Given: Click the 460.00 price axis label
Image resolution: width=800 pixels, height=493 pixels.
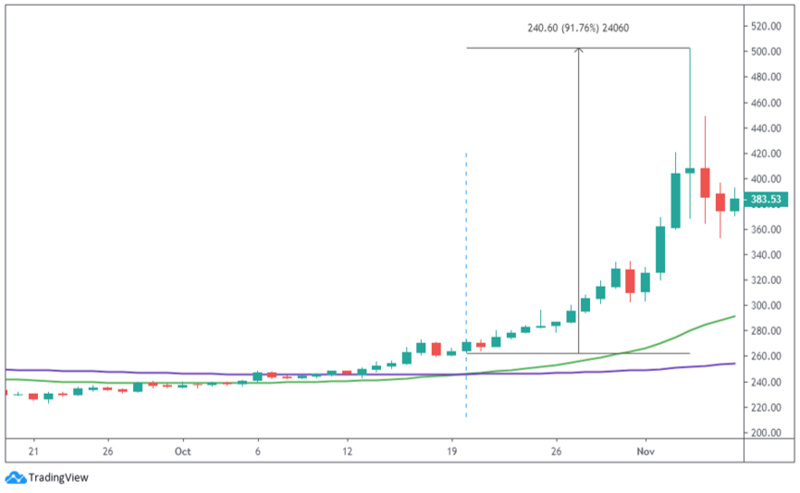Looking at the screenshot, I should 766,103.
